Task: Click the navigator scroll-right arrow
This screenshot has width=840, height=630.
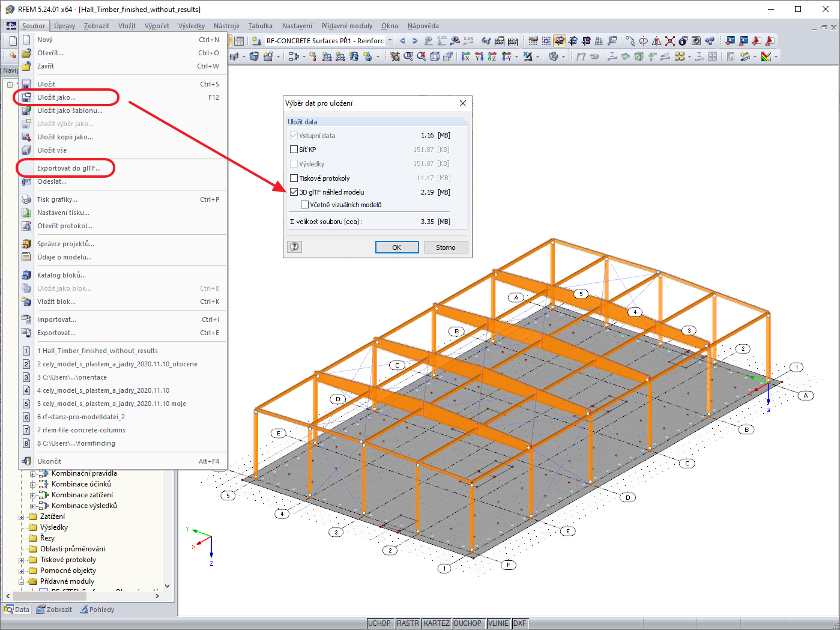Action: (x=157, y=596)
